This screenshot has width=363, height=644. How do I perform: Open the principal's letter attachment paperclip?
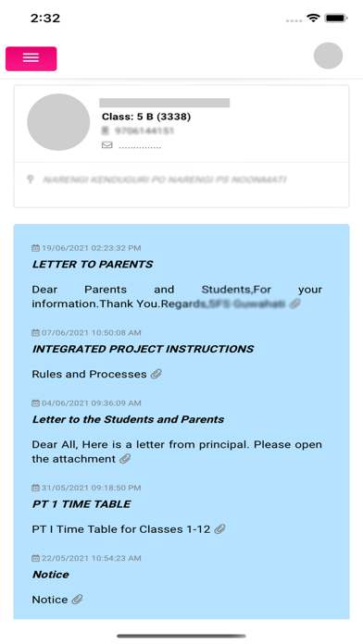[x=125, y=459]
